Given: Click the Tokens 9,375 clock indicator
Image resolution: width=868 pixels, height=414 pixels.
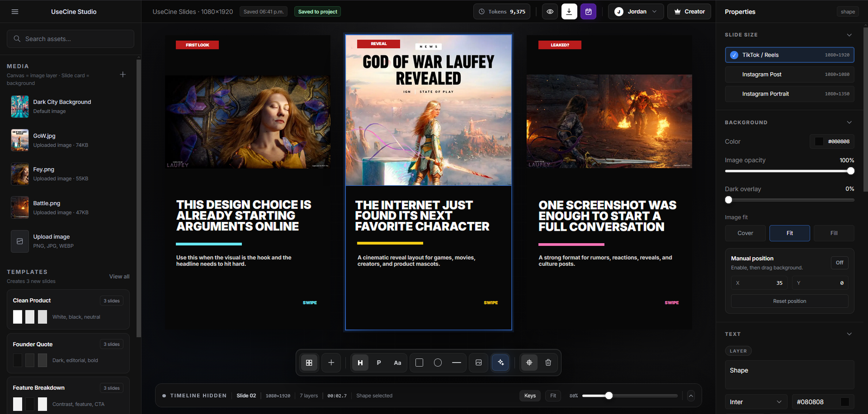Looking at the screenshot, I should (502, 11).
